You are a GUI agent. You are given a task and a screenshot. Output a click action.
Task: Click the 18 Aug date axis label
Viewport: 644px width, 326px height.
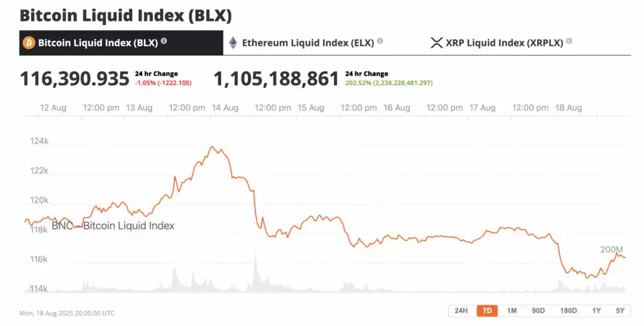click(568, 108)
